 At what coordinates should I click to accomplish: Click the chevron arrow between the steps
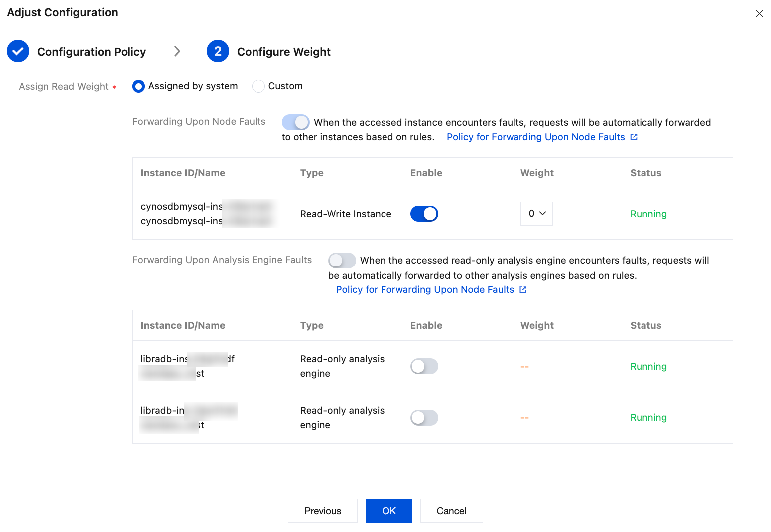point(177,51)
